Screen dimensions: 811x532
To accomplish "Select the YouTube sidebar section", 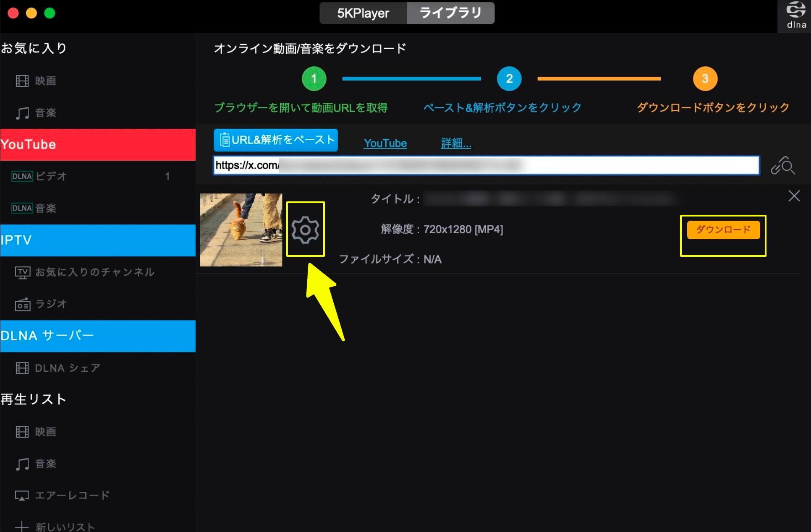I will pyautogui.click(x=98, y=145).
